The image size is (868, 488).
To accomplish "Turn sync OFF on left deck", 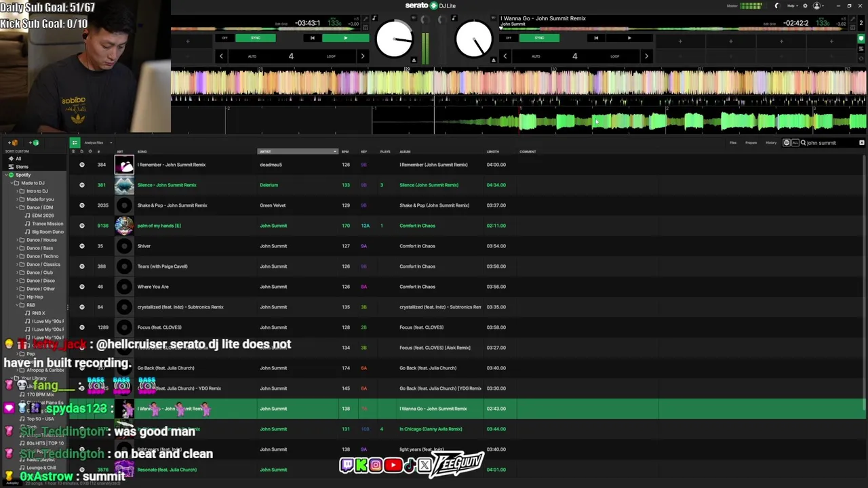I will (224, 38).
